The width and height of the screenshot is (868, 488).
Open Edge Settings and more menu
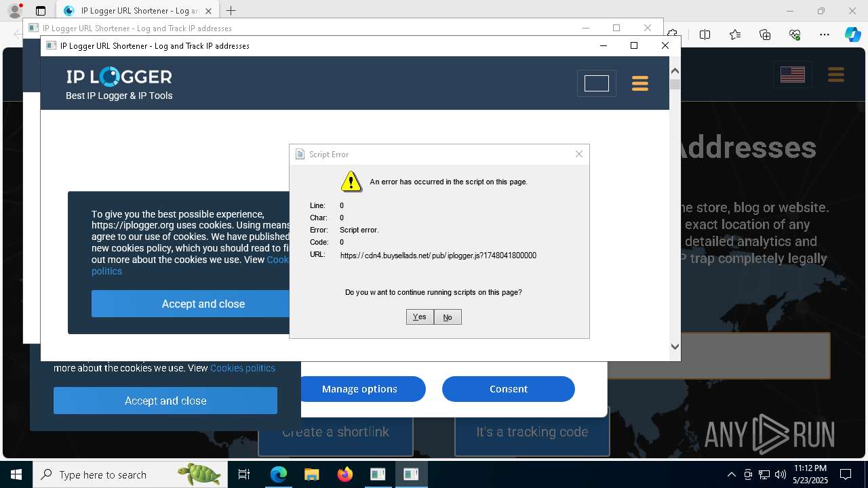click(x=825, y=35)
